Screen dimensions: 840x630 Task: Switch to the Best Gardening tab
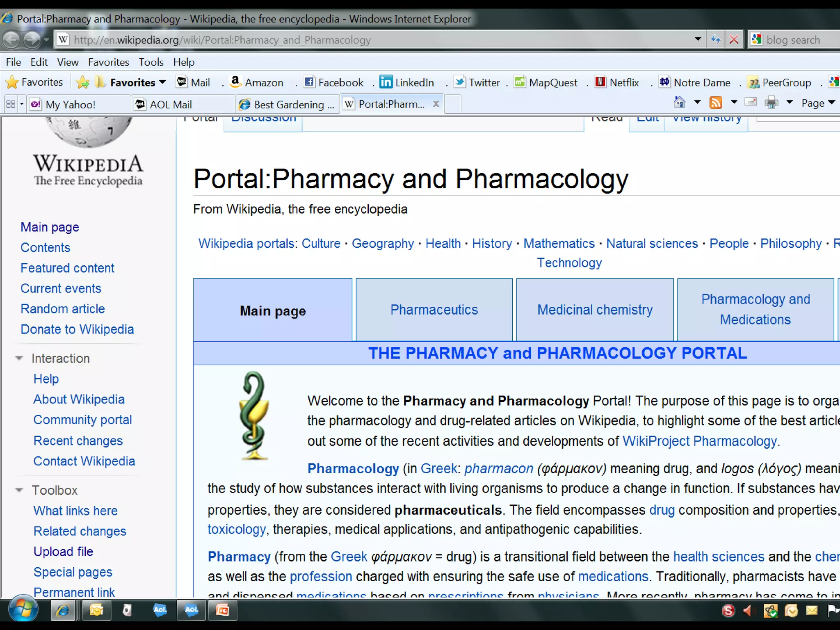pos(288,105)
